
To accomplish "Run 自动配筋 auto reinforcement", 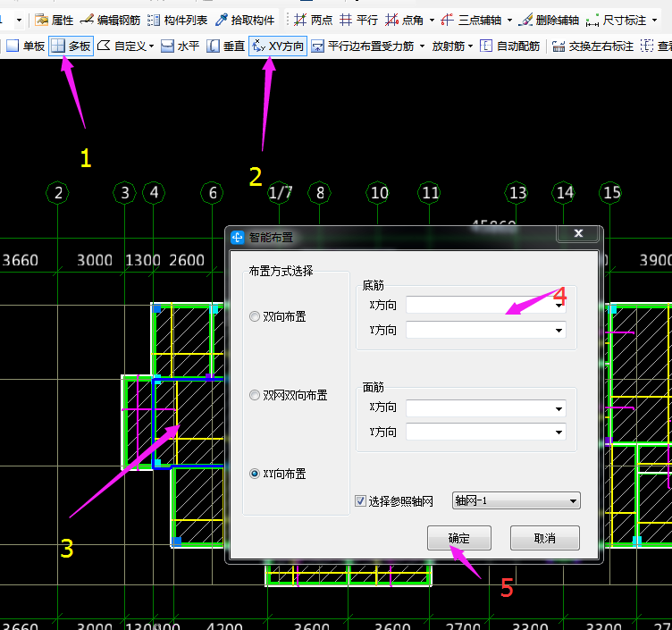I will click(510, 46).
